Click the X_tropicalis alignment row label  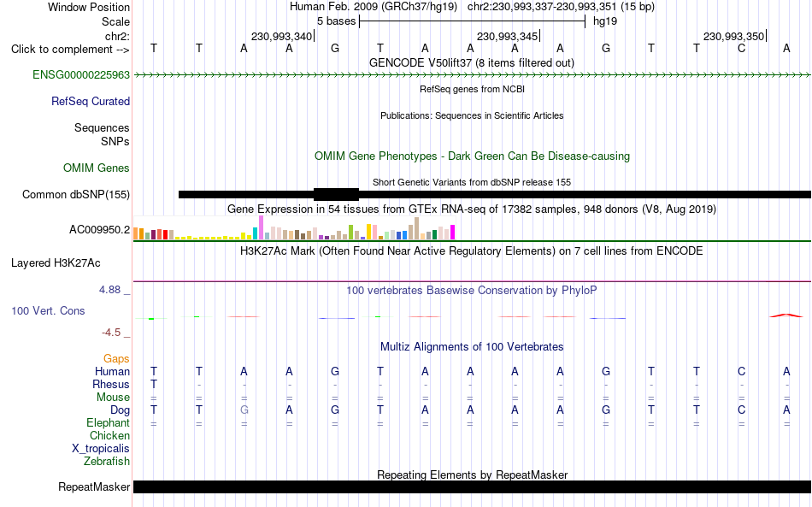[x=101, y=449]
